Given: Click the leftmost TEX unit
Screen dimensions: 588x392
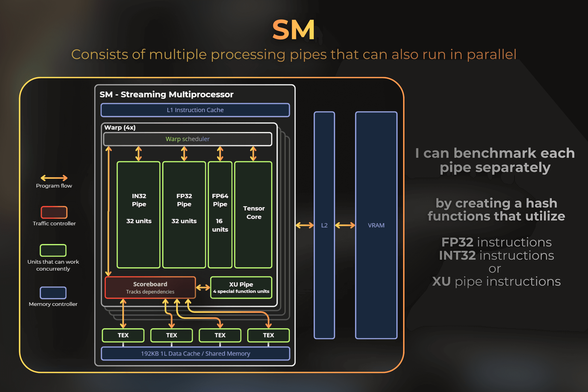Looking at the screenshot, I should click(x=123, y=335).
